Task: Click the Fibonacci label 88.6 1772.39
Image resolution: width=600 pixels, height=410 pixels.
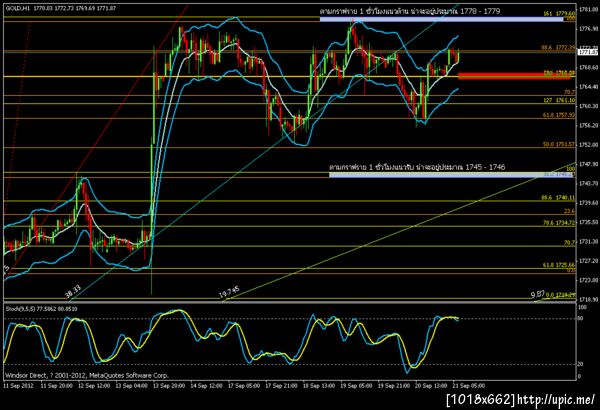Action: pos(558,47)
